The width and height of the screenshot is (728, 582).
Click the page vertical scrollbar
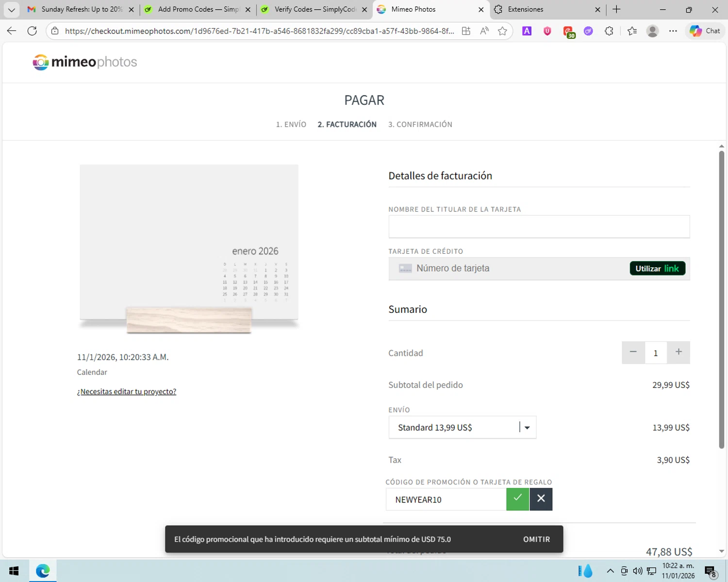pyautogui.click(x=722, y=300)
